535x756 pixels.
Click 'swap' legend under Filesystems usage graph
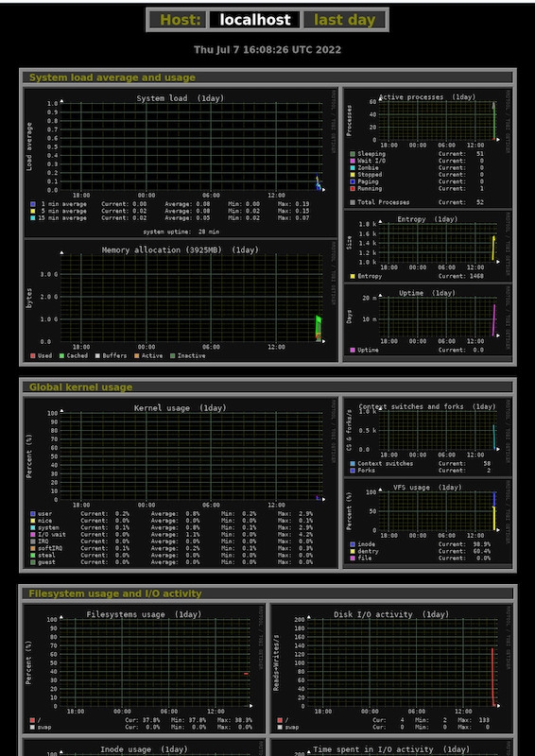(x=43, y=727)
